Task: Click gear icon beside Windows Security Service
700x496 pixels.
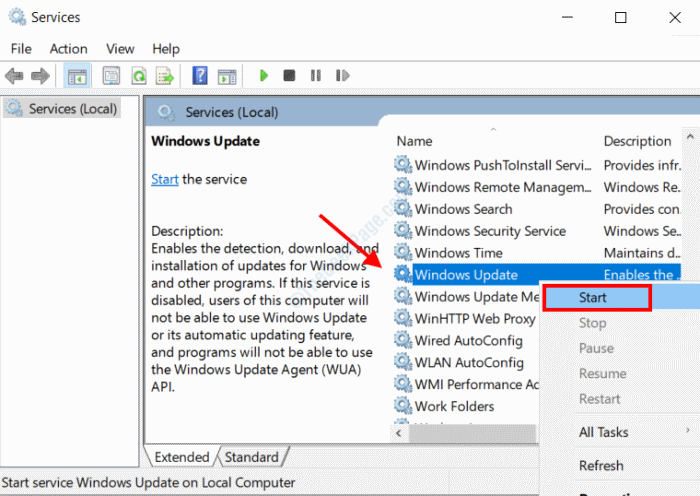Action: (403, 230)
